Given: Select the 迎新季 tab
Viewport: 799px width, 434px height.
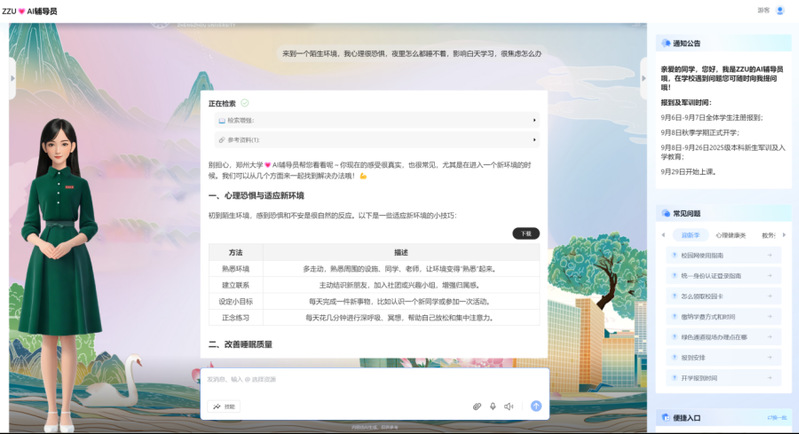Looking at the screenshot, I should (x=690, y=235).
